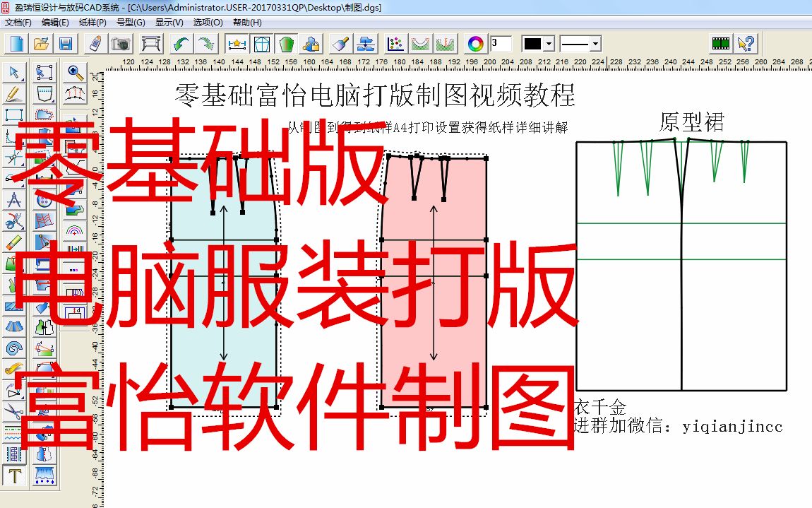
Task: Open the 显示(V) menu
Action: [169, 23]
